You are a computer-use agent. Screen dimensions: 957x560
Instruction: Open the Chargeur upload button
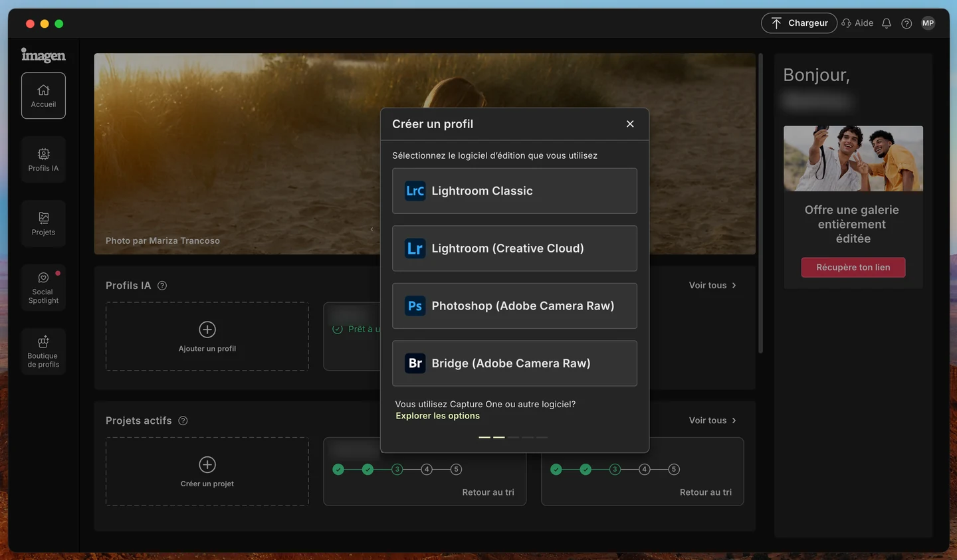click(x=799, y=23)
